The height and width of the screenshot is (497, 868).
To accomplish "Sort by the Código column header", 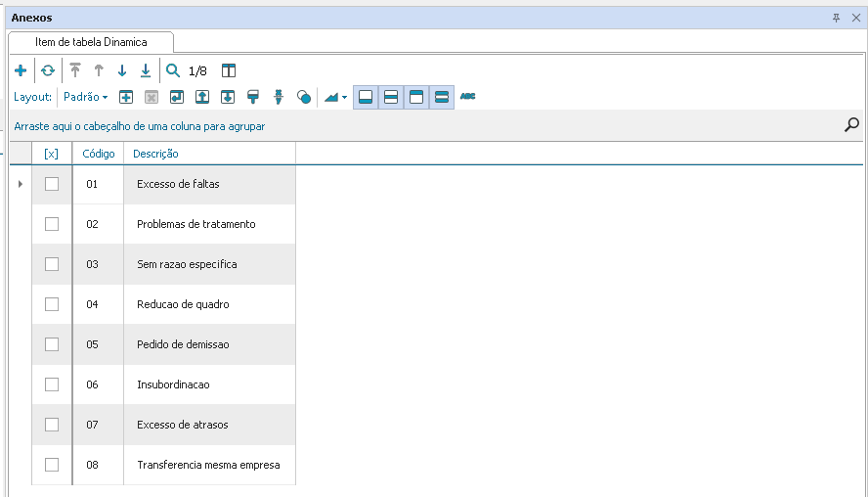I will pos(99,154).
